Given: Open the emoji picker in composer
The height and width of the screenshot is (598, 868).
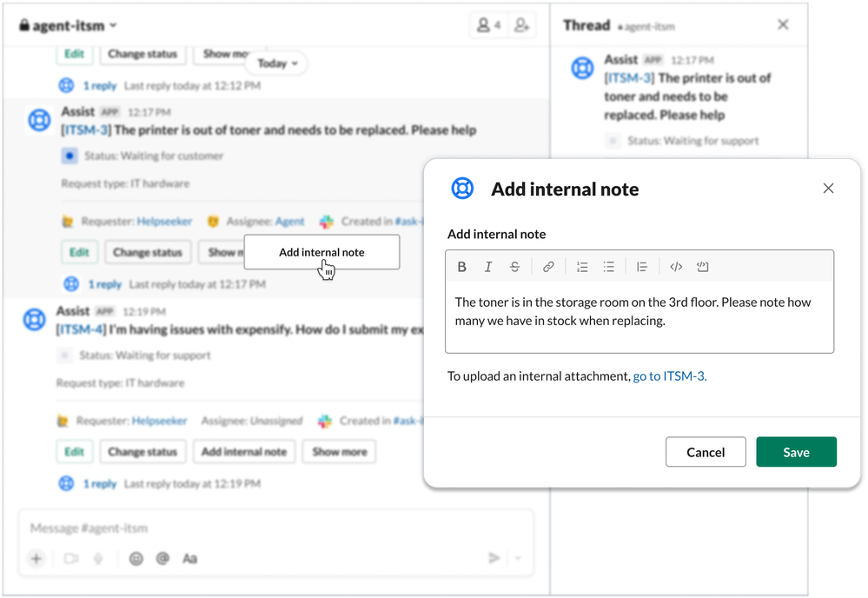Looking at the screenshot, I should (x=136, y=558).
